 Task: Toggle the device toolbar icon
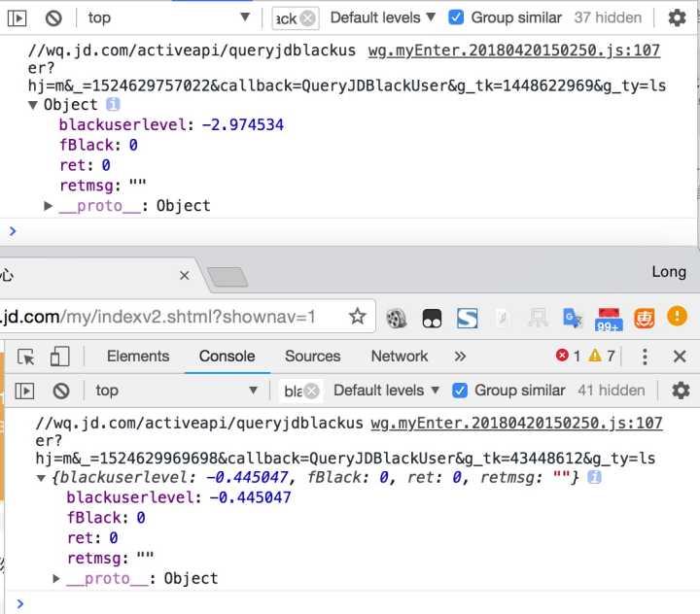pos(60,357)
